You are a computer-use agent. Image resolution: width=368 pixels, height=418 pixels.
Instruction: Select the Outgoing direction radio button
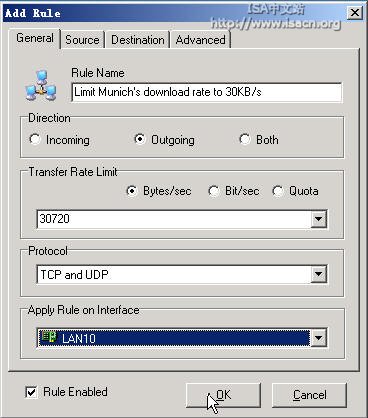(x=140, y=139)
